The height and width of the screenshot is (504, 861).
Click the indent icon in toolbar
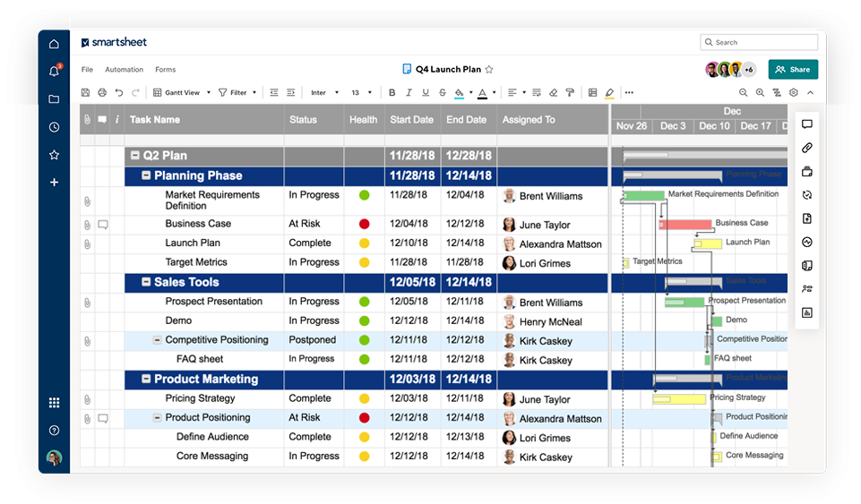point(291,92)
